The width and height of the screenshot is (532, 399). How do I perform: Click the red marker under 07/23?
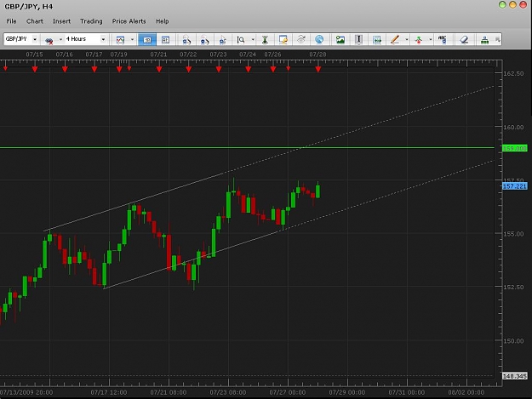[x=219, y=69]
